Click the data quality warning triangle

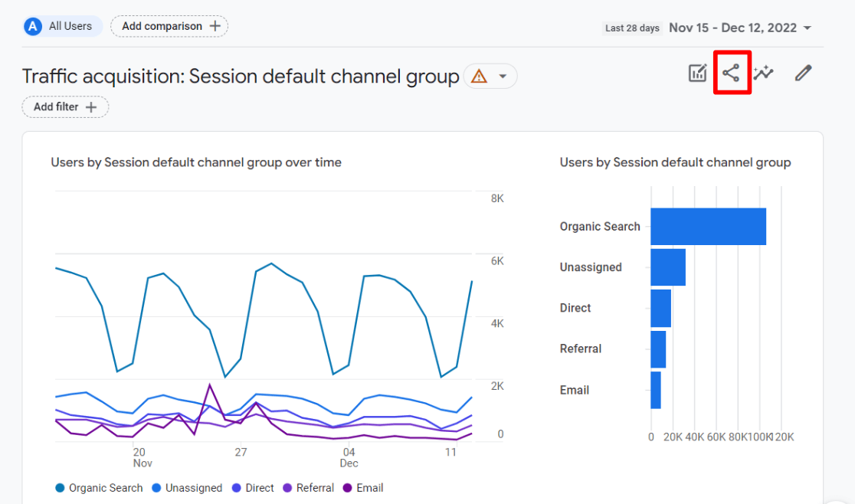(478, 77)
